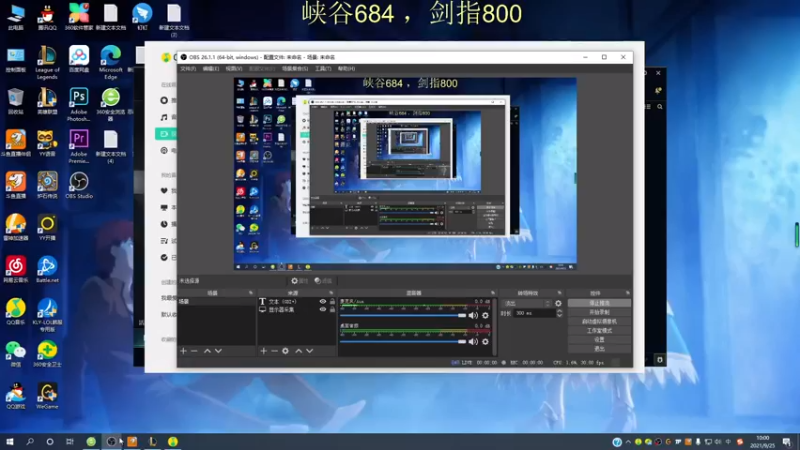Add a new scene with the plus icon
Viewport: 800px width, 450px height.
click(x=184, y=351)
